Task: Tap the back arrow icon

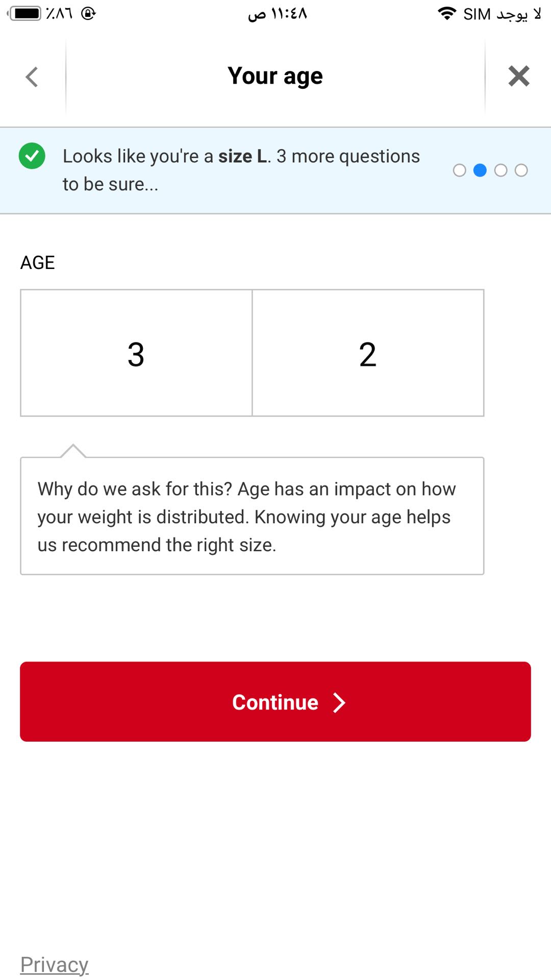Action: click(x=32, y=77)
